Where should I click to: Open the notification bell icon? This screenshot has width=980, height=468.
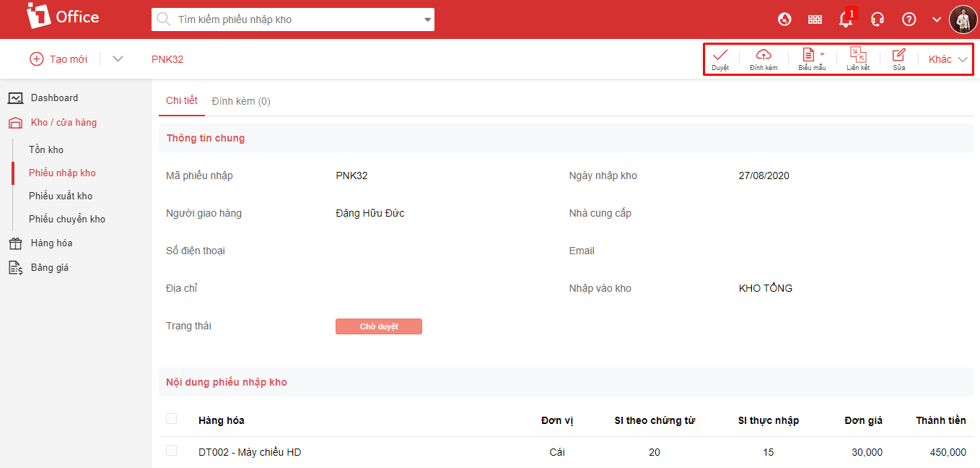[x=846, y=19]
